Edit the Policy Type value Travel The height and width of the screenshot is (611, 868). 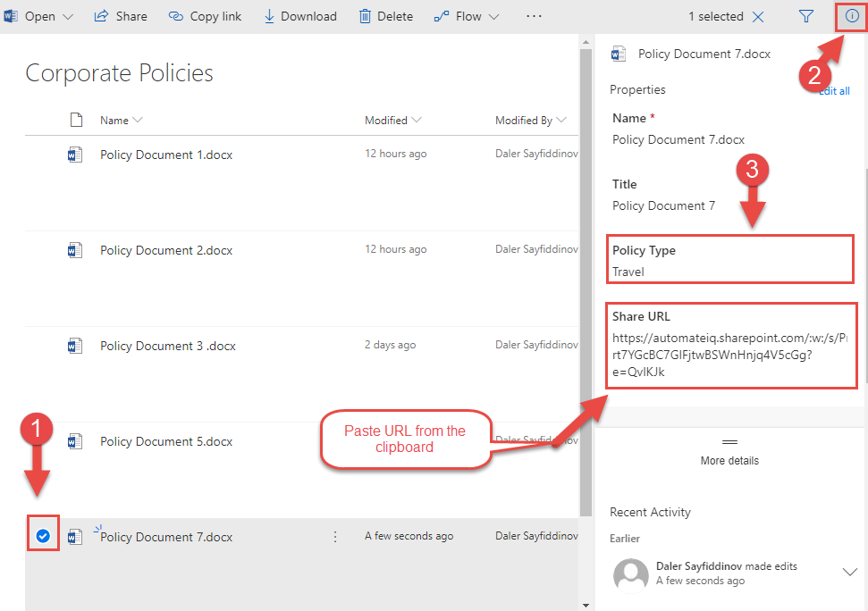[x=628, y=272]
